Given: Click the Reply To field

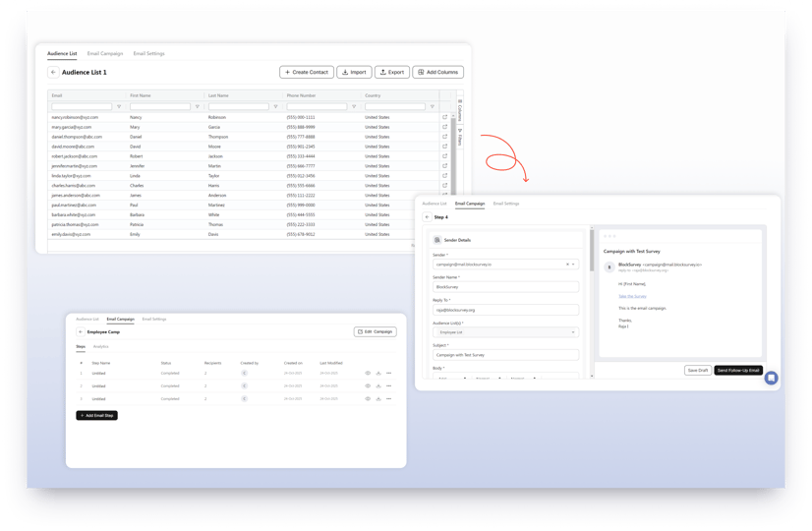Looking at the screenshot, I should coord(505,310).
